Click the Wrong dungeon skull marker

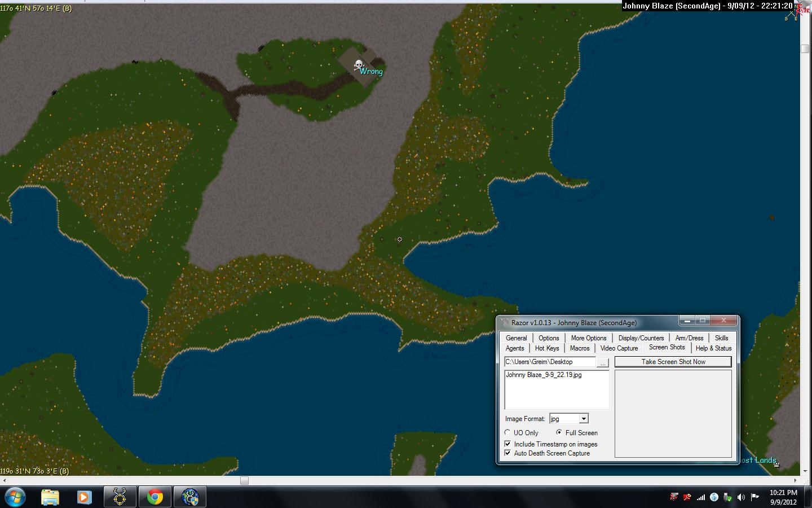359,65
